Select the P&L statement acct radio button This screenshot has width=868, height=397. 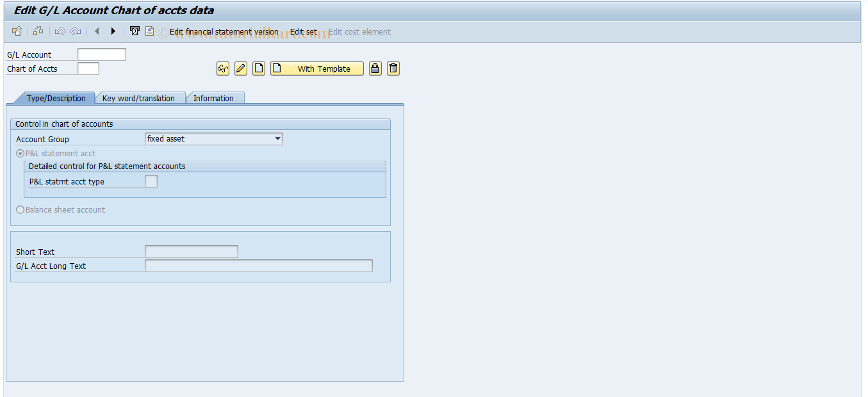[x=20, y=153]
